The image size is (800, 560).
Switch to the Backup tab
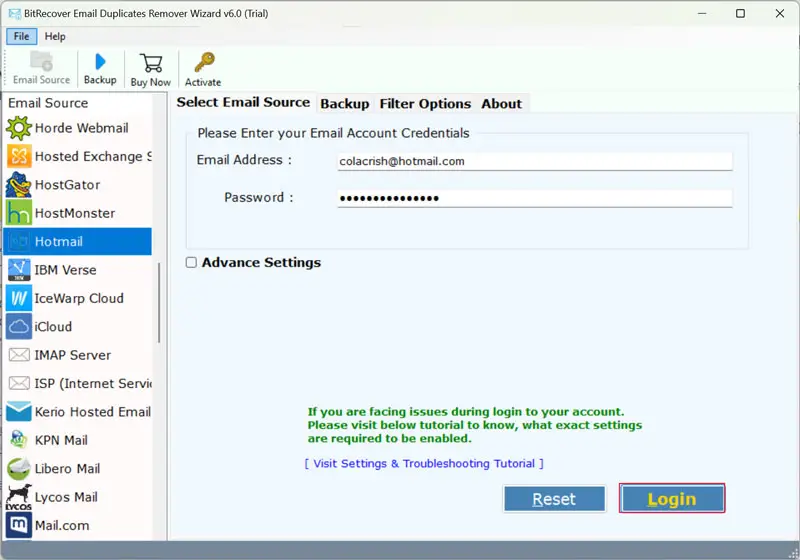(x=345, y=104)
